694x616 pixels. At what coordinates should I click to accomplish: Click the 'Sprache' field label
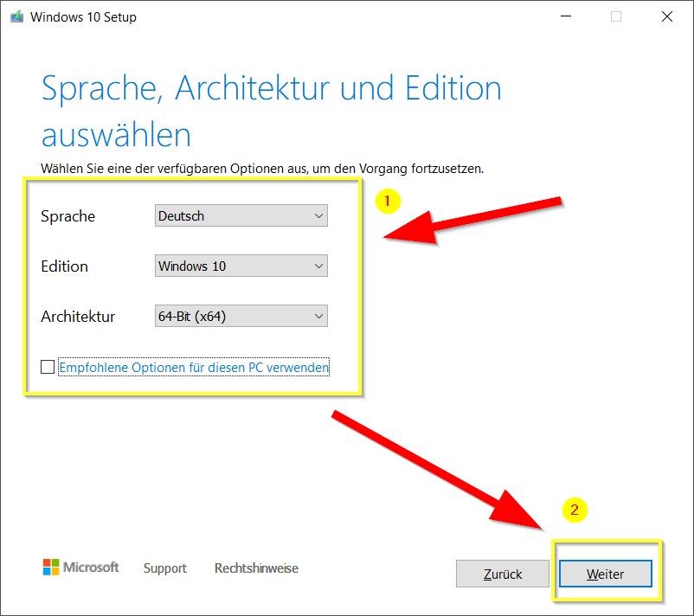(x=67, y=216)
